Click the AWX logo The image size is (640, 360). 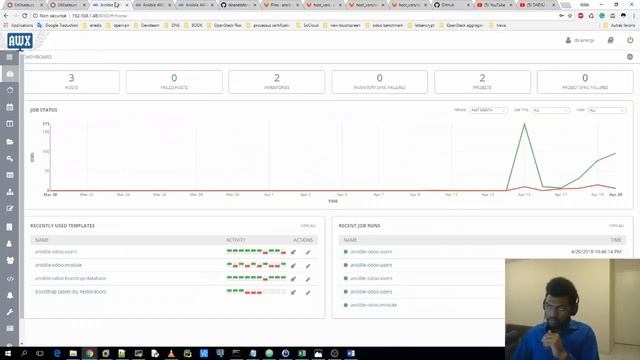20,41
